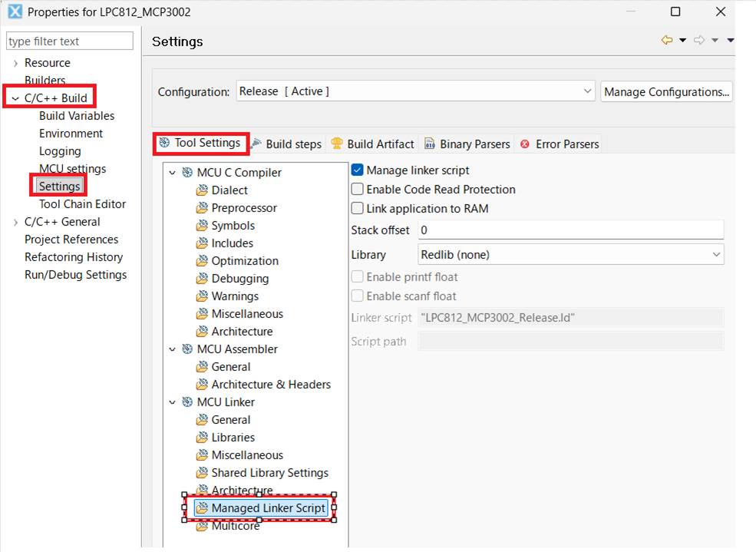Open the Configuration dropdown
The image size is (756, 552).
pyautogui.click(x=587, y=91)
